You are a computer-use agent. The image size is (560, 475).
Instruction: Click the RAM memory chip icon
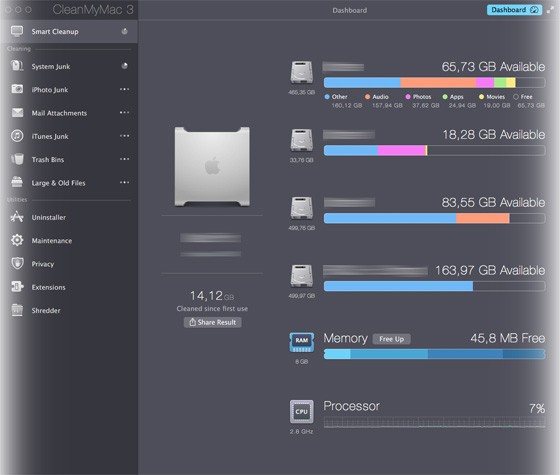coord(301,342)
